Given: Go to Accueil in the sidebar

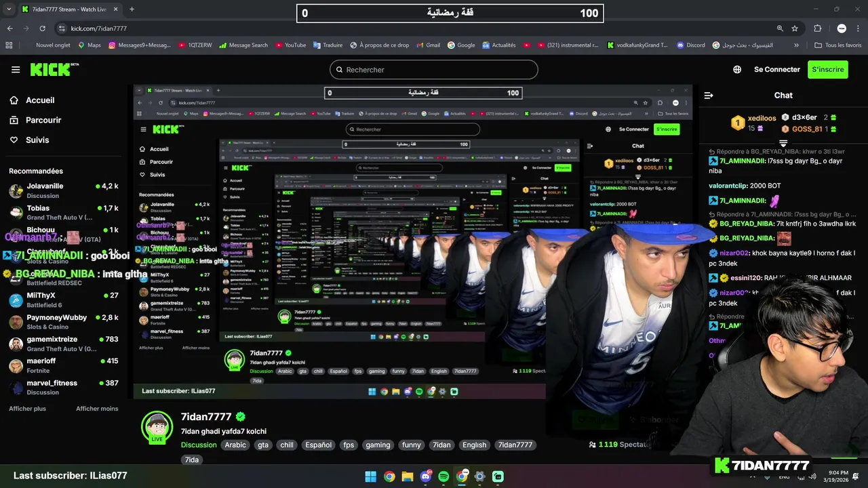Looking at the screenshot, I should 32,100.
